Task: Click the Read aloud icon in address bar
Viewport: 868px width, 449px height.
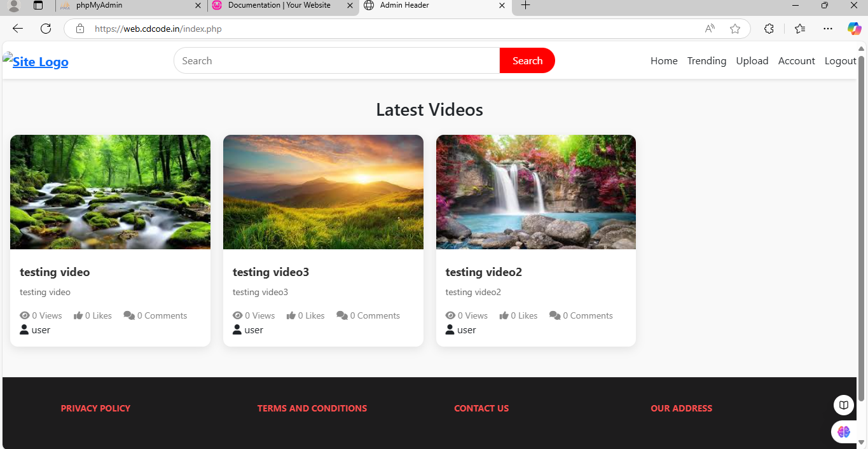Action: pos(710,29)
